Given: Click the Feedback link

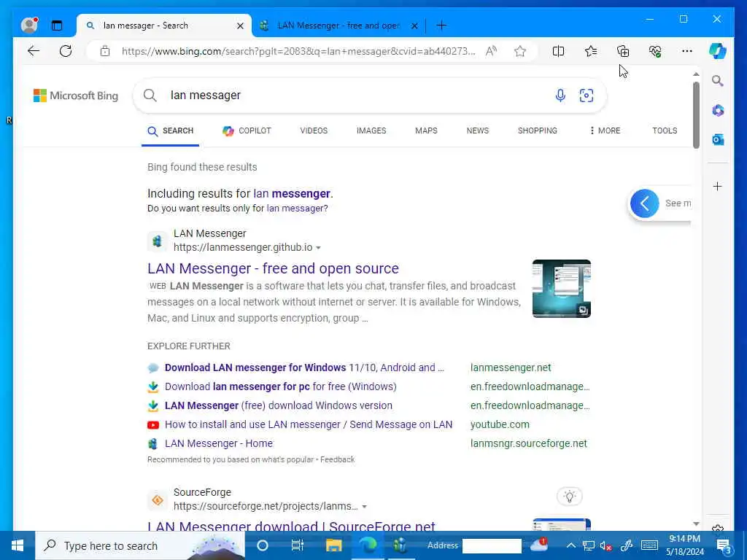Looking at the screenshot, I should click(x=337, y=459).
